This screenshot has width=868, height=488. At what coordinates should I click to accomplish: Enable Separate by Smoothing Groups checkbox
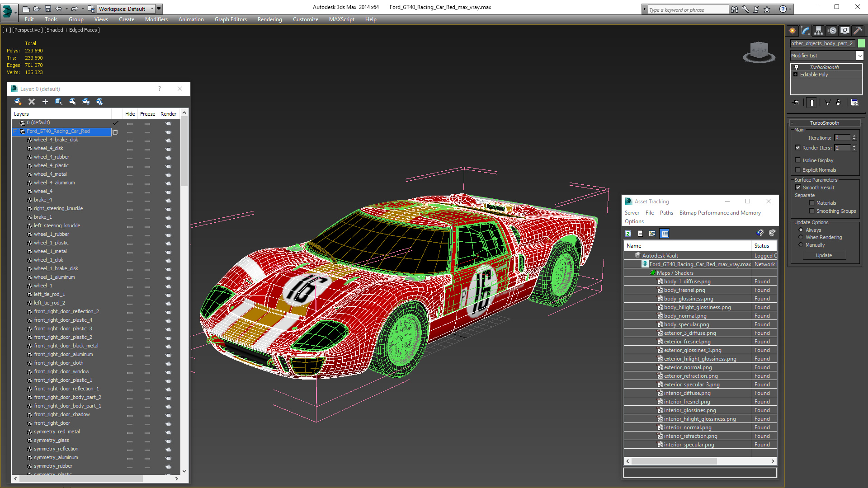(812, 211)
